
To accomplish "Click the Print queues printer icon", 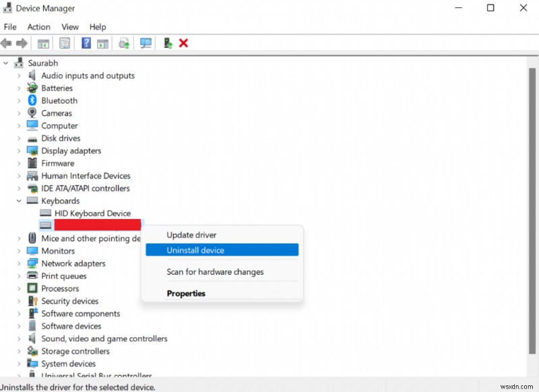I will pyautogui.click(x=32, y=275).
